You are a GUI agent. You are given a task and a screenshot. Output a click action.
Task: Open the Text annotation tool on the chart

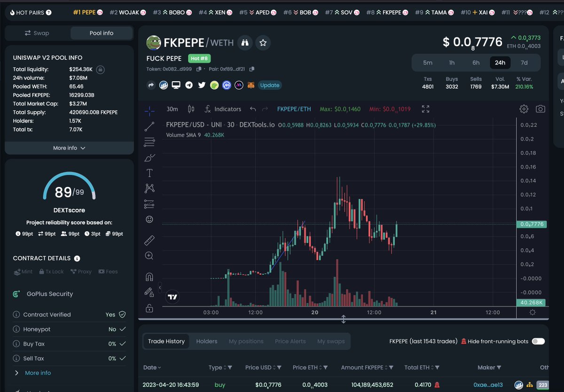pyautogui.click(x=149, y=173)
